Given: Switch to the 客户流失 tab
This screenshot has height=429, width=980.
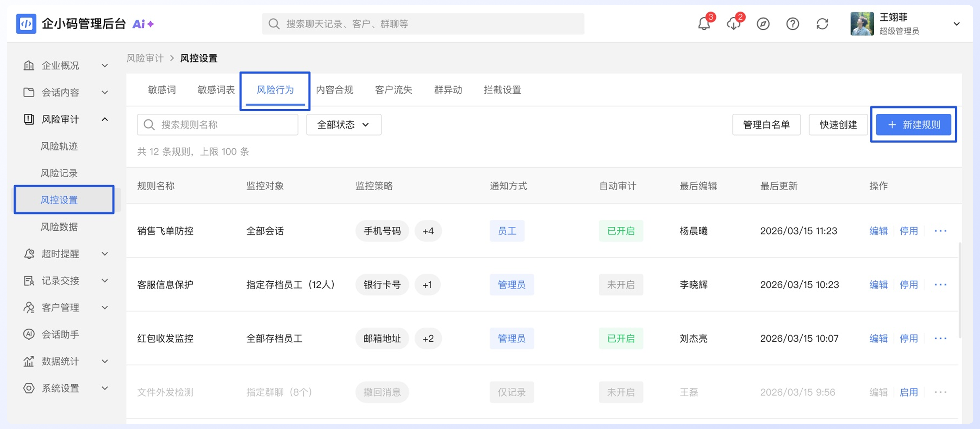Looking at the screenshot, I should click(x=393, y=90).
